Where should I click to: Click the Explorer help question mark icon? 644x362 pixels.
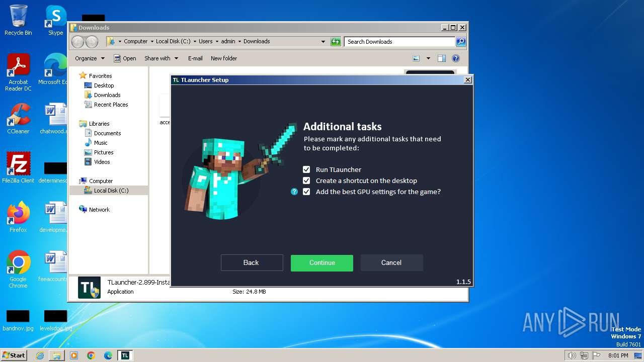click(456, 58)
